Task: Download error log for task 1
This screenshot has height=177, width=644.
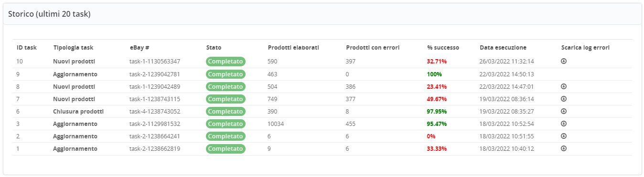Action: [x=564, y=148]
